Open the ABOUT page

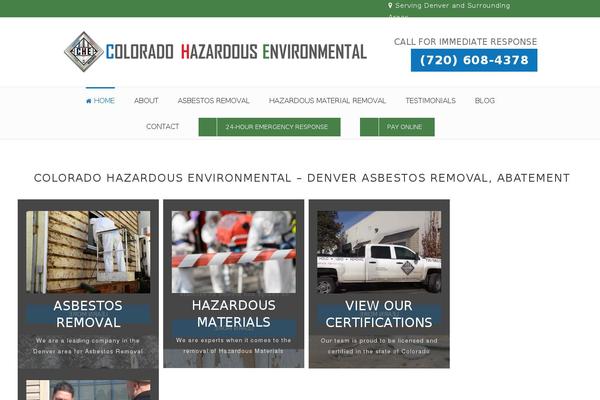[x=146, y=101]
